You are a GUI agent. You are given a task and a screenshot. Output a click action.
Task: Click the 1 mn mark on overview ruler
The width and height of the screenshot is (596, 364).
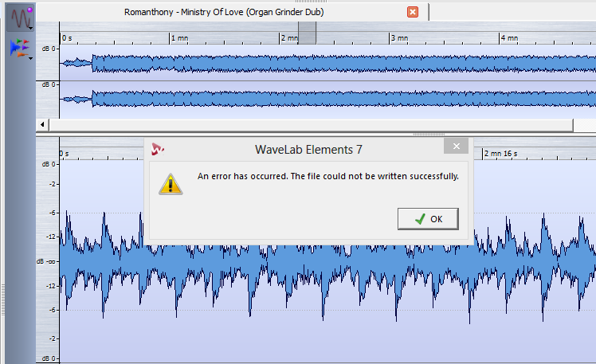coord(179,38)
